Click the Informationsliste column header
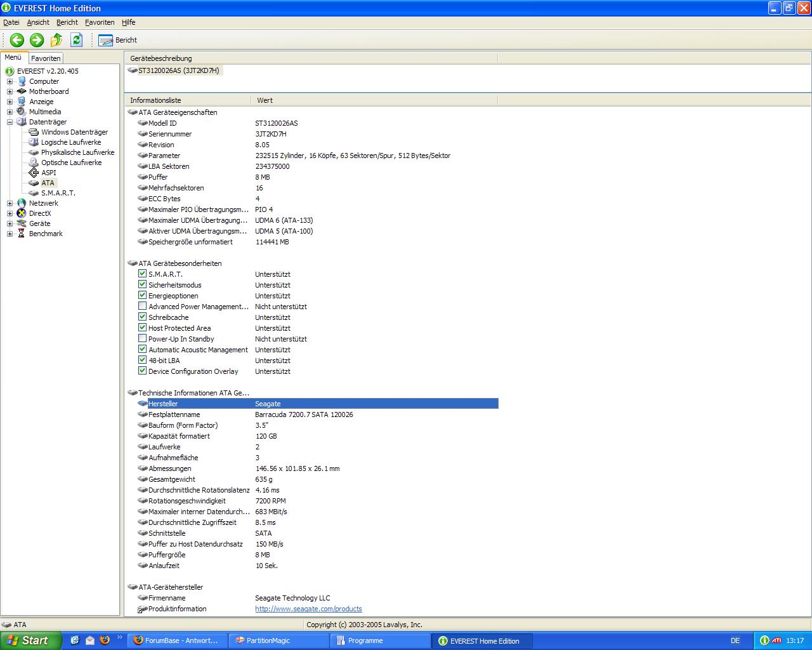The width and height of the screenshot is (812, 650). [188, 100]
